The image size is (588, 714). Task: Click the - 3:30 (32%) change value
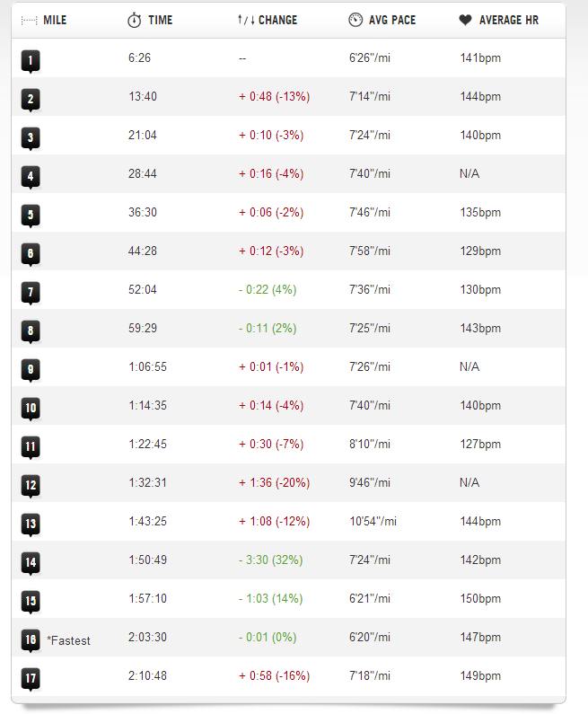pos(271,560)
